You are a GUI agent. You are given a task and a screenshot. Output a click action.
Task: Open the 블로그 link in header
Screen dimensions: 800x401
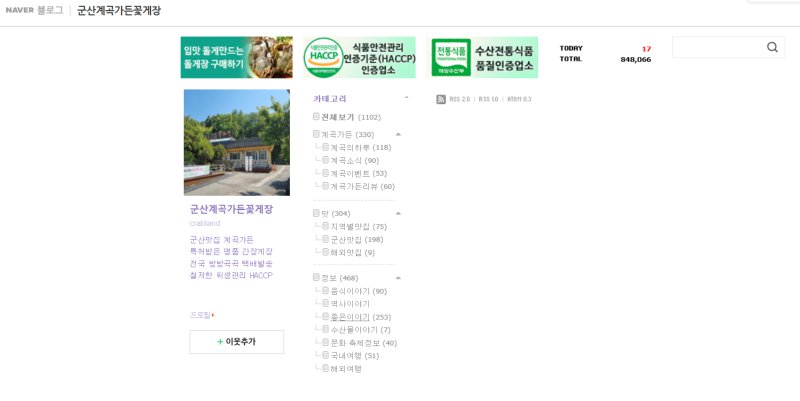[50, 10]
